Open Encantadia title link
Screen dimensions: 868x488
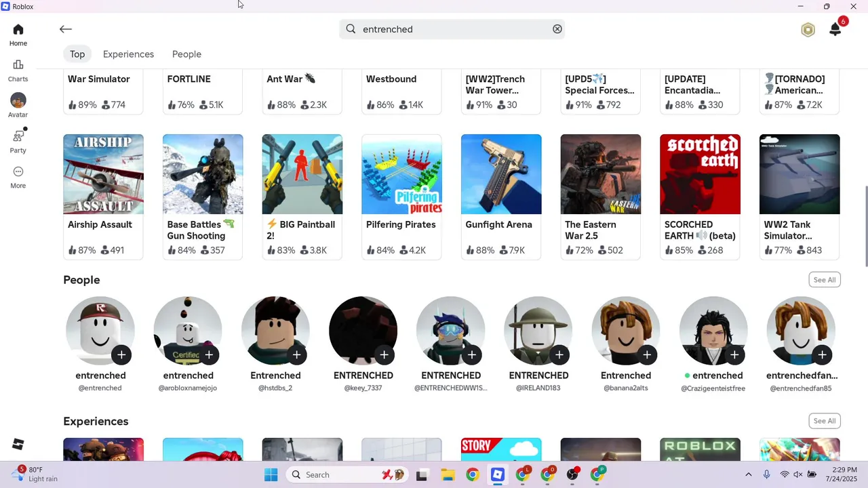692,85
